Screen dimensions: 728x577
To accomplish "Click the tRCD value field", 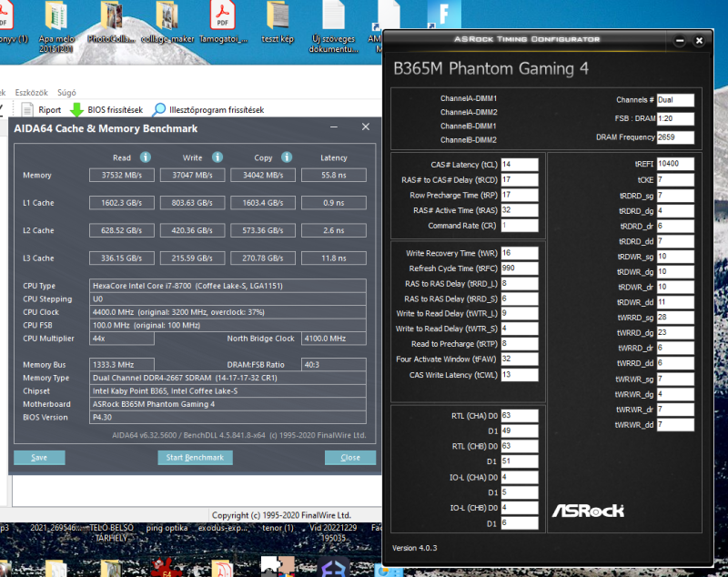I will click(x=520, y=179).
